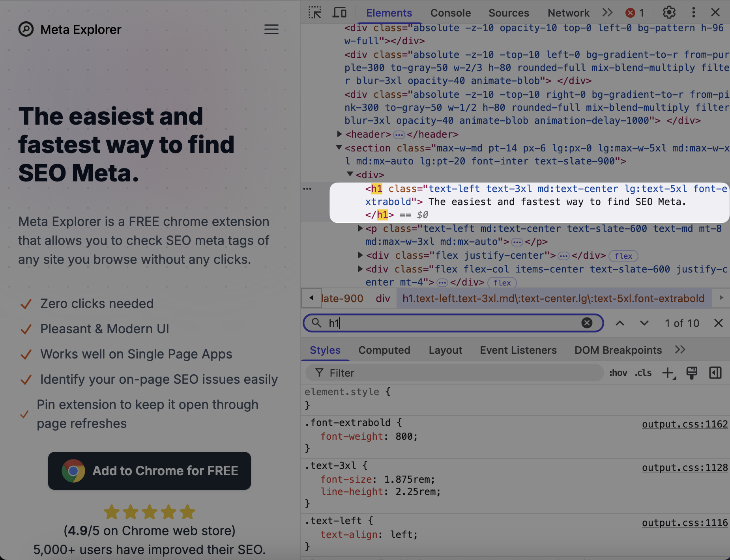Switch to the Console tab
The width and height of the screenshot is (730, 560).
point(451,13)
